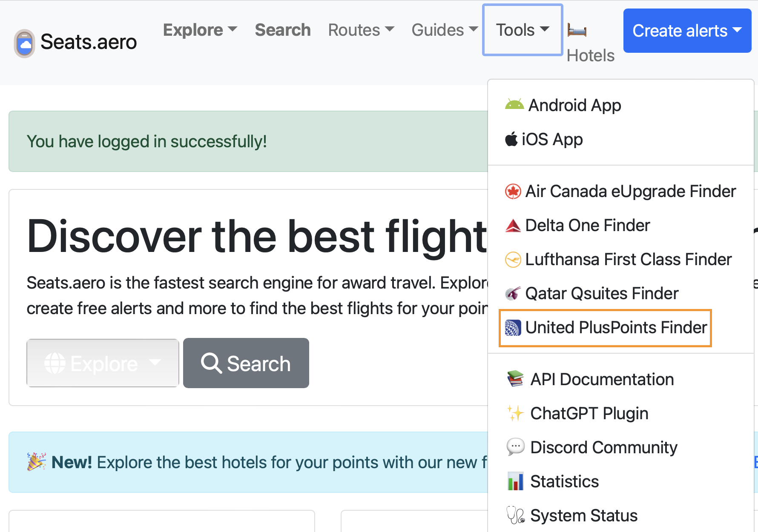
Task: Open the Android App from Tools menu
Action: coord(514,105)
